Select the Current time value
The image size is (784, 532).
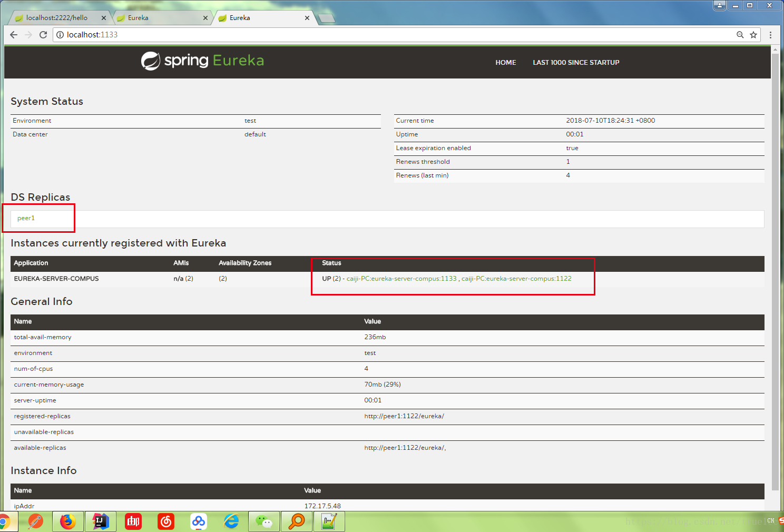tap(611, 121)
